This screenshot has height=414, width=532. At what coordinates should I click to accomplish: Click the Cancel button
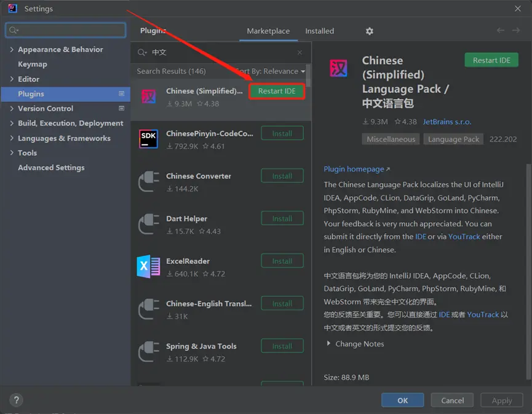[x=452, y=400]
